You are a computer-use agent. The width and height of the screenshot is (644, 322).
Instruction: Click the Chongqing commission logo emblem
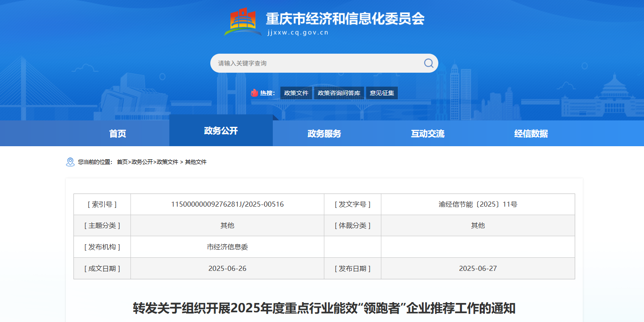(x=242, y=22)
